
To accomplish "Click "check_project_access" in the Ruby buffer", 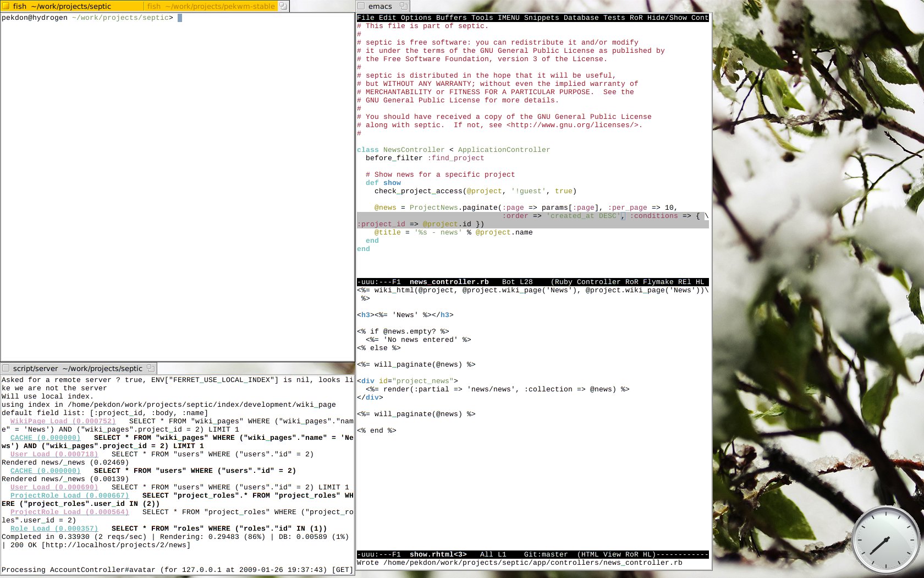I will tap(419, 191).
